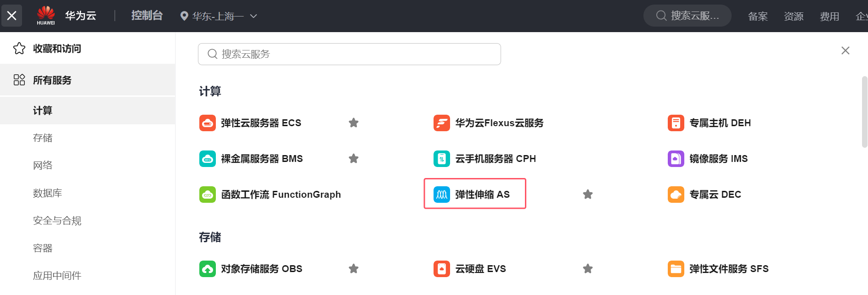Open the 控制台 console link

coord(147,16)
